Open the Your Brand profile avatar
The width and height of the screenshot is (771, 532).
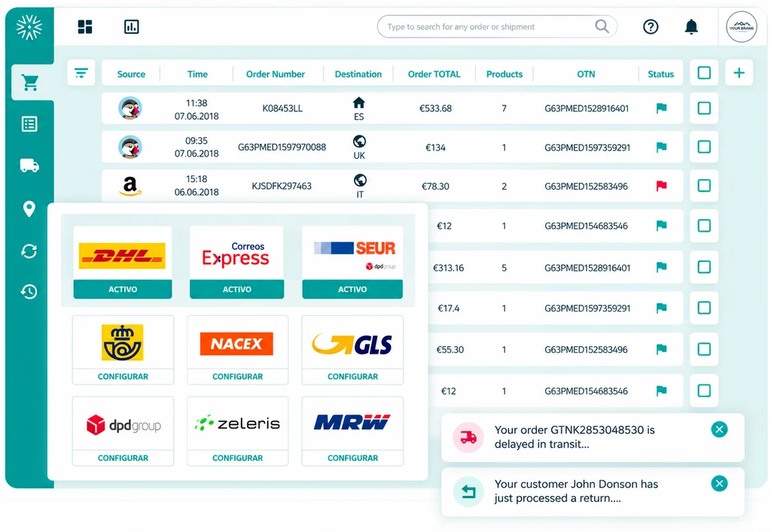(742, 27)
